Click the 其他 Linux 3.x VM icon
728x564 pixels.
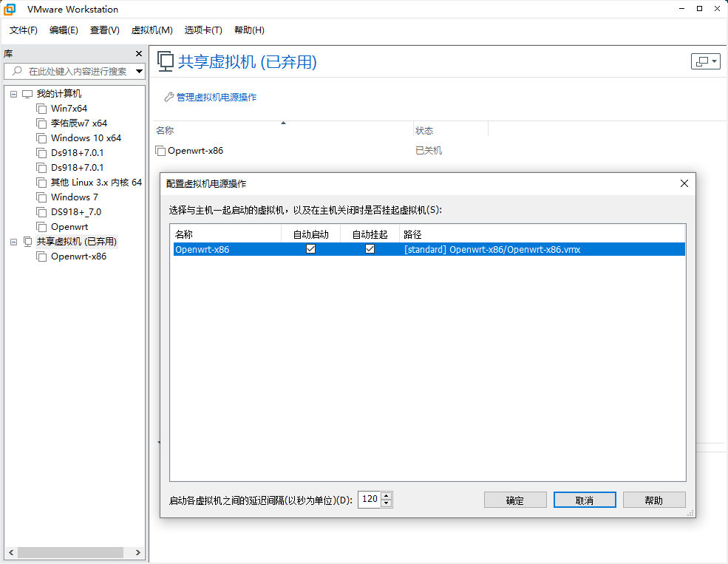tap(42, 183)
